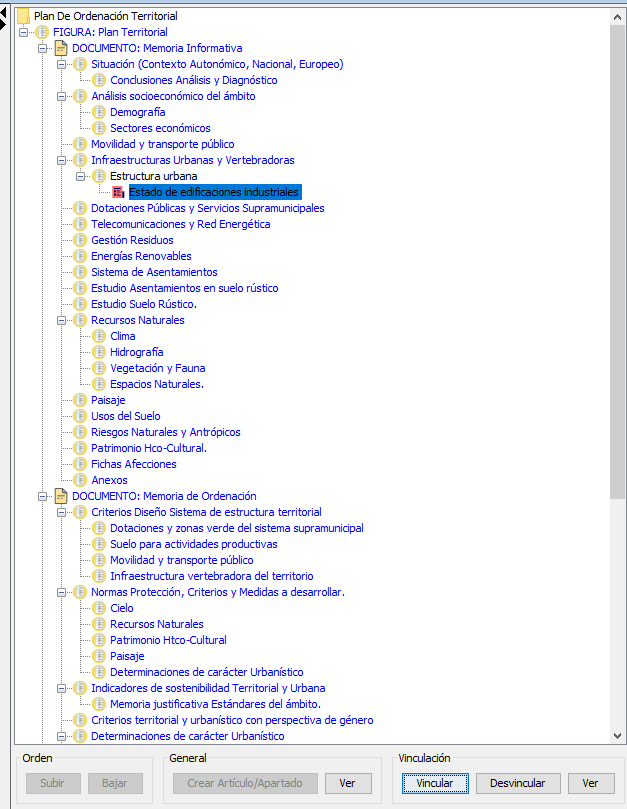This screenshot has width=627, height=809.
Task: Select Paisaje under Memoria Informativa
Action: tap(108, 400)
